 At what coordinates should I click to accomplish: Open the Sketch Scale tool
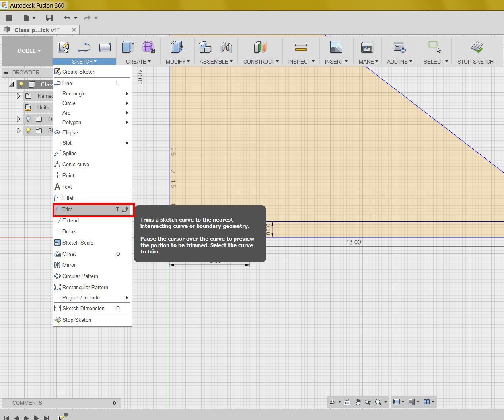click(77, 243)
